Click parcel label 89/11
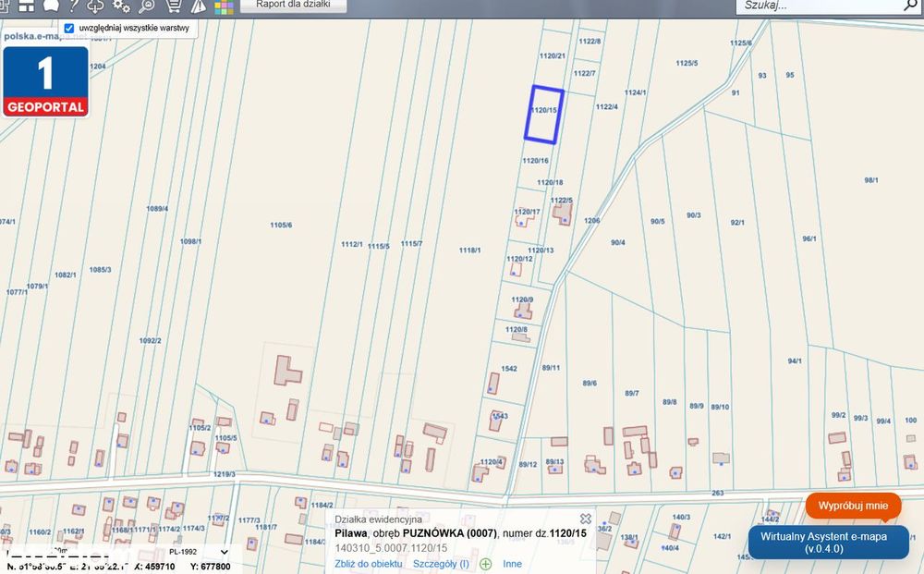Viewport: 924px width, 574px height. 551,368
